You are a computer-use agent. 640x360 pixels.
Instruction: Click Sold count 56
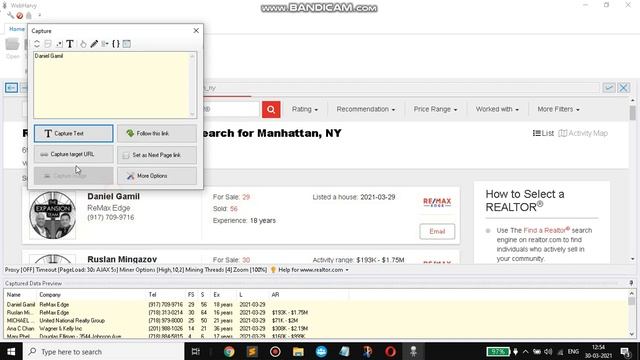click(x=233, y=209)
